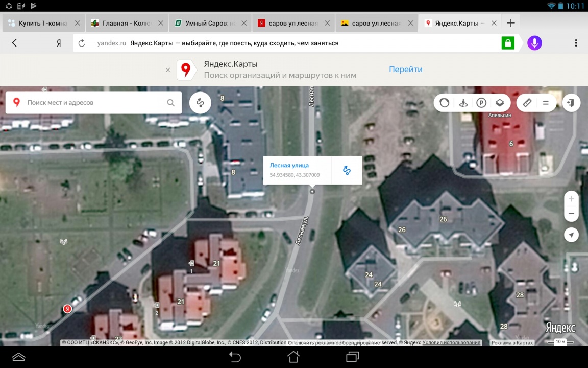Build route from Лесная улица popup
The image size is (588, 368).
[347, 170]
